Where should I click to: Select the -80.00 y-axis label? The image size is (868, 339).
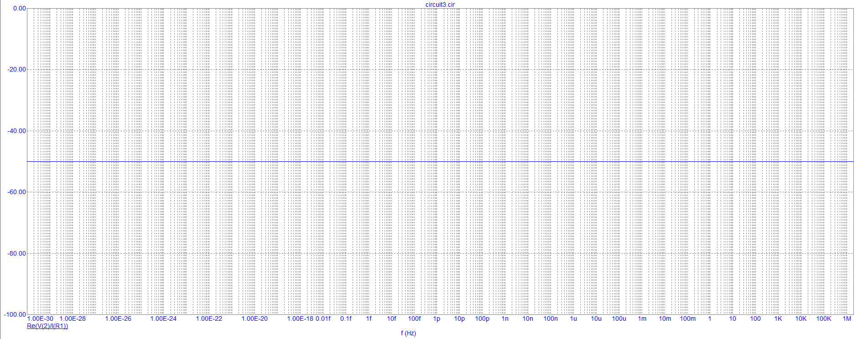[x=17, y=253]
